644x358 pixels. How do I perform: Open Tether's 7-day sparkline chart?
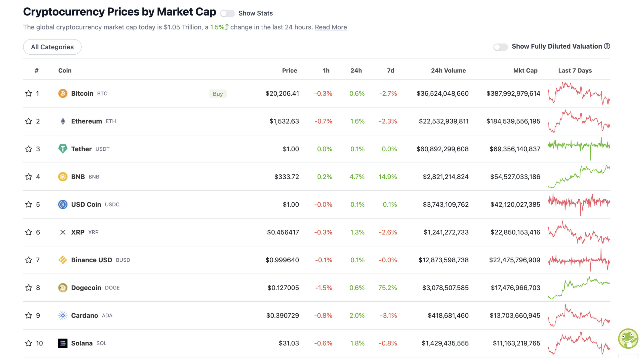579,149
